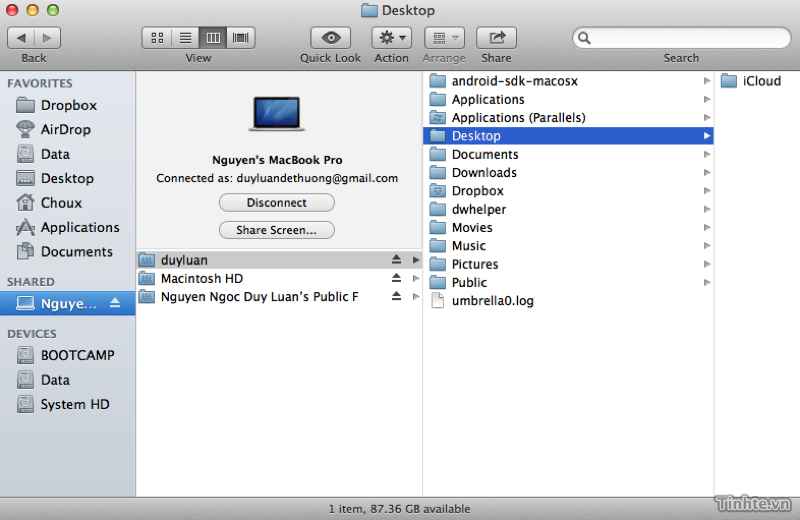Image resolution: width=800 pixels, height=520 pixels.
Task: Expand the Movies folder arrow
Action: tap(707, 228)
